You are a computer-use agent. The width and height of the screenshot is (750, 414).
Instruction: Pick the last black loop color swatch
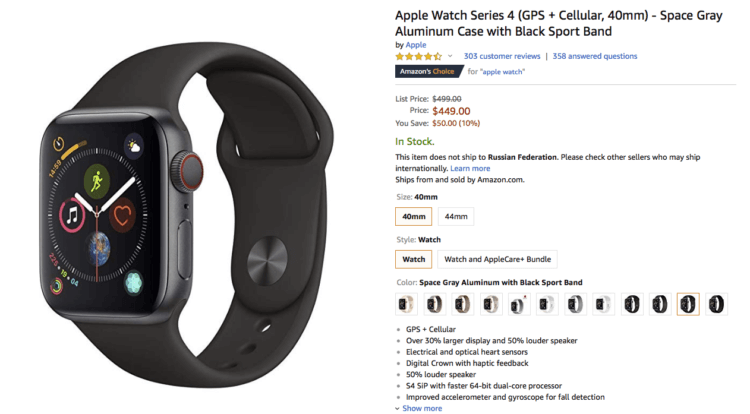716,304
